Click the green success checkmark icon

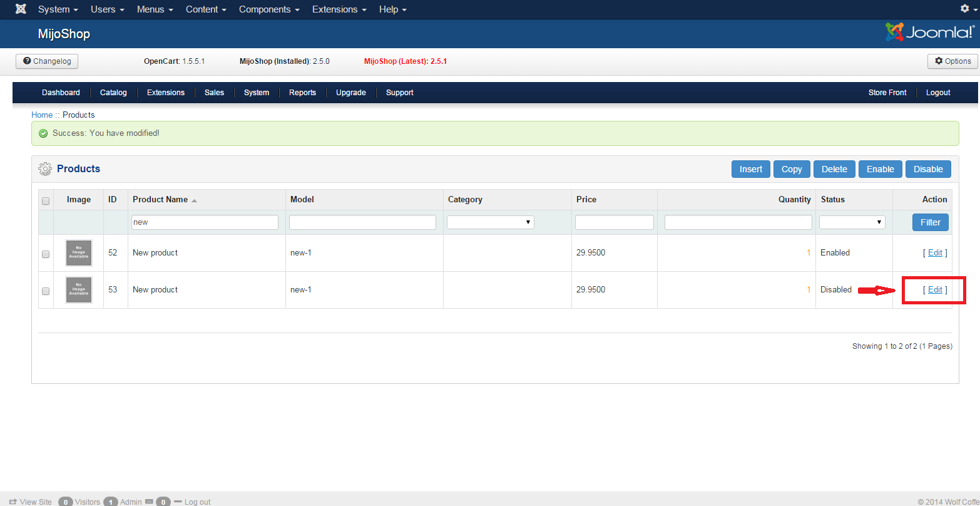tap(43, 133)
